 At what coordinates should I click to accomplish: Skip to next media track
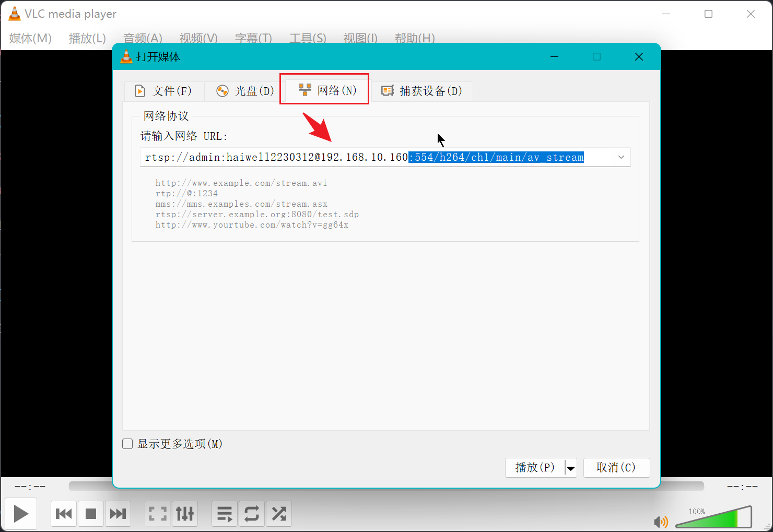click(x=118, y=514)
